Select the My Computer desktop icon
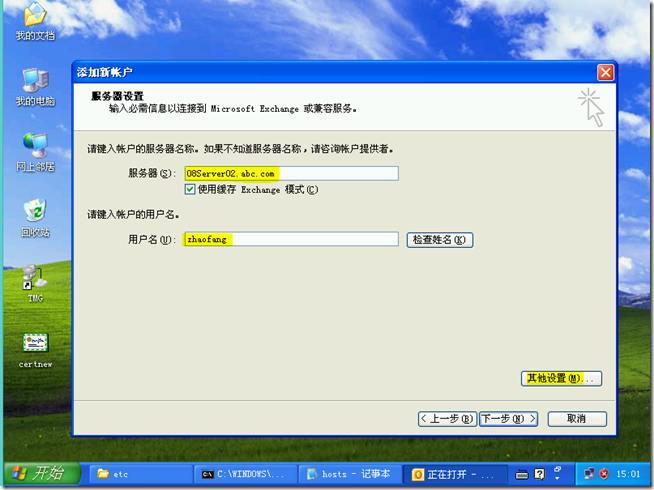This screenshot has height=490, width=654. pos(35,87)
